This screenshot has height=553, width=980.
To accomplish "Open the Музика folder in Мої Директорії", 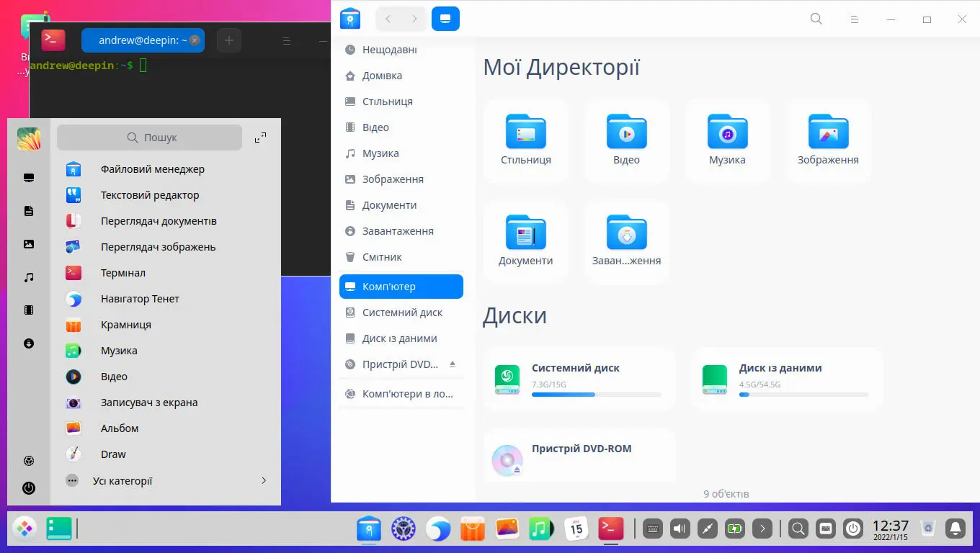I will [x=728, y=140].
